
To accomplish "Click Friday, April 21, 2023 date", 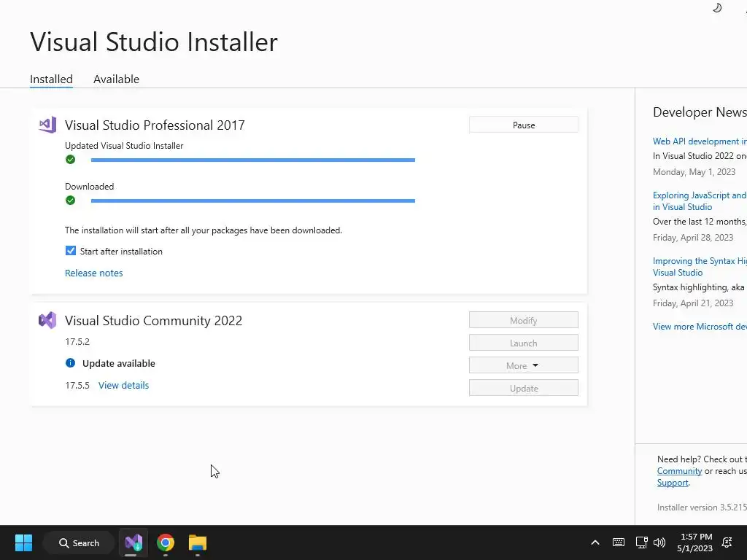I will click(693, 303).
